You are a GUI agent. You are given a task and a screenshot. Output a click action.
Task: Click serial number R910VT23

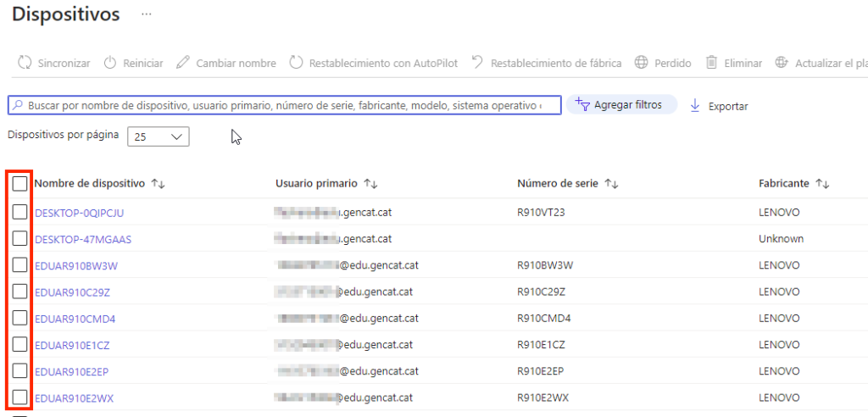[x=541, y=213]
